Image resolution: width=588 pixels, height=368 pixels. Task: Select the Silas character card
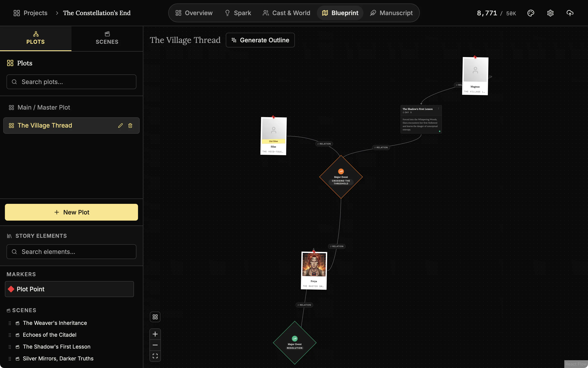[274, 136]
